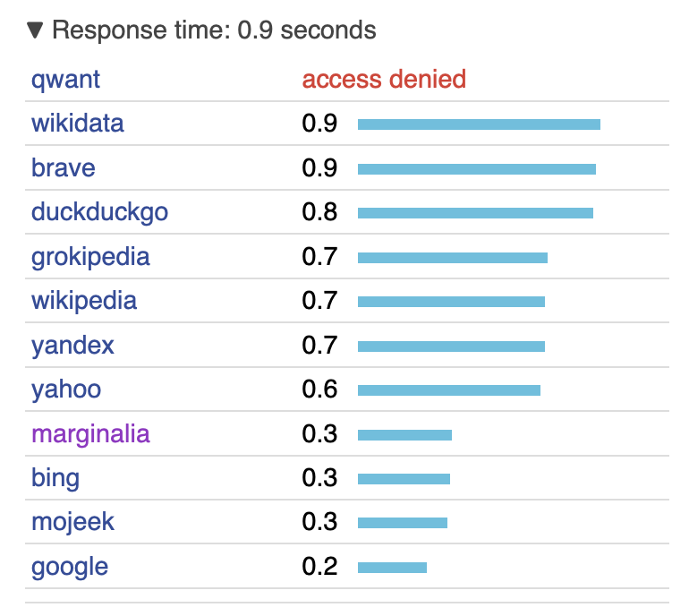Click the bing engine link
The width and height of the screenshot is (689, 616).
pos(55,478)
